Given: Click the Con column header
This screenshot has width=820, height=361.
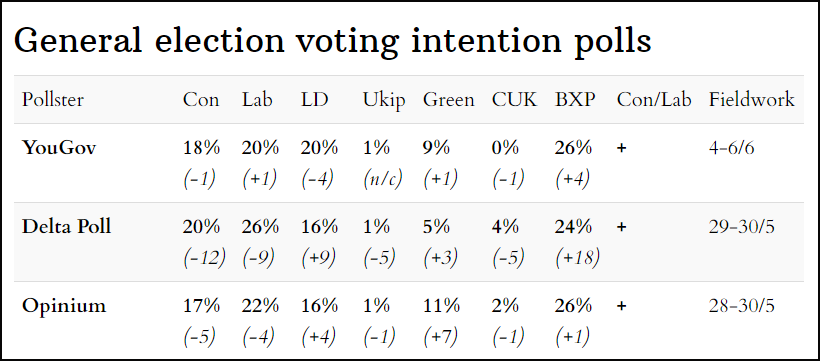Looking at the screenshot, I should pyautogui.click(x=201, y=99).
